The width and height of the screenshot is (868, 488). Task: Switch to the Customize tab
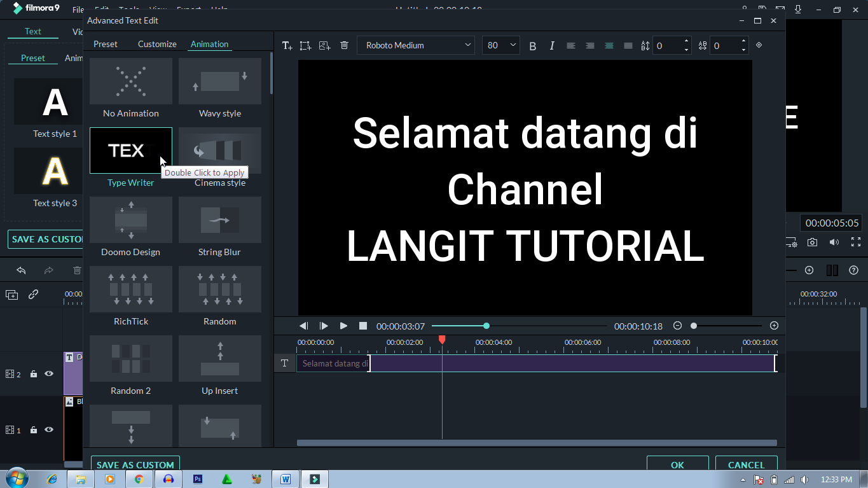[157, 44]
